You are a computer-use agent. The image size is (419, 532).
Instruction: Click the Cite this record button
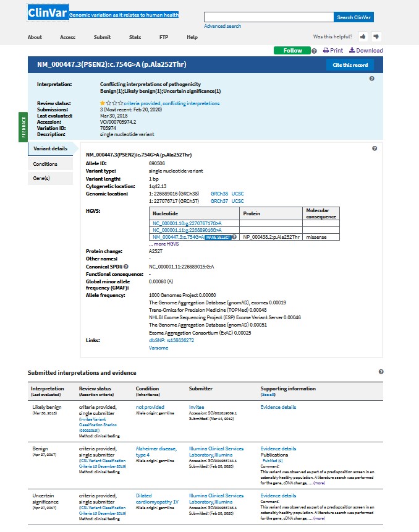coord(350,65)
